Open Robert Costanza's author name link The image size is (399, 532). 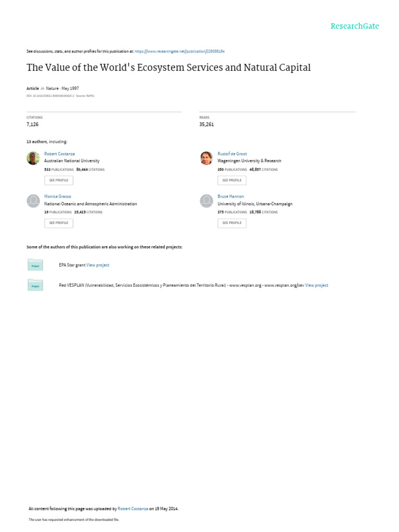(59, 154)
